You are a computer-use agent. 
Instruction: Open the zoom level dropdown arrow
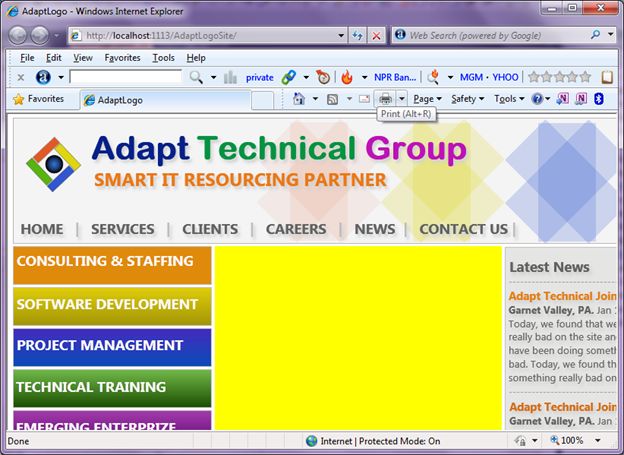tap(598, 440)
